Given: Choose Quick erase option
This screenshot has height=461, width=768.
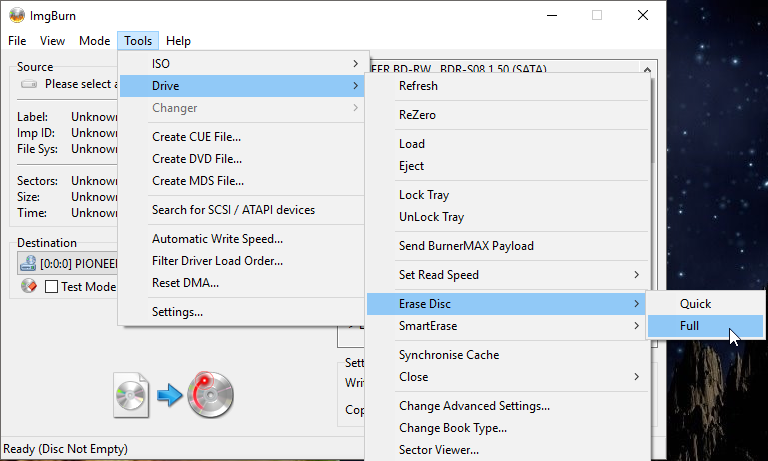Looking at the screenshot, I should [x=705, y=304].
